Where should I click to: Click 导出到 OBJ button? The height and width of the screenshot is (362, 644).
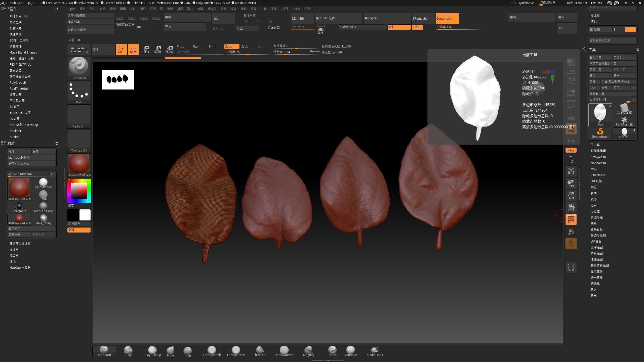click(363, 27)
